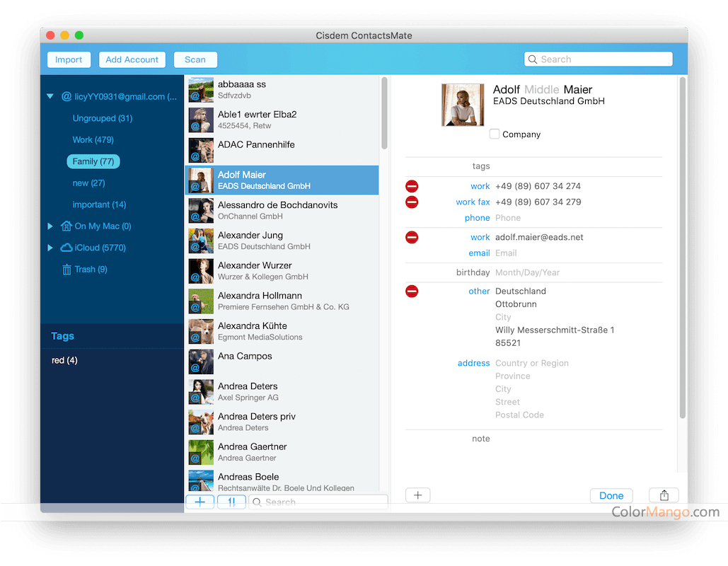Change the empty address field label
This screenshot has height=566, width=728.
pos(473,363)
